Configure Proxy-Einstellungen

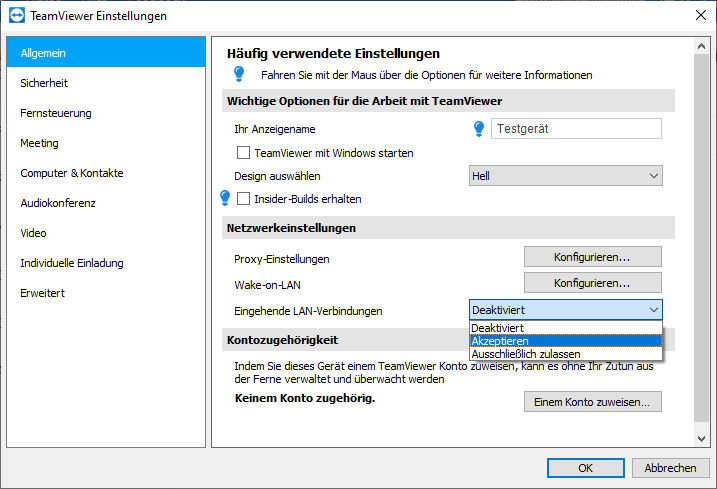593,257
